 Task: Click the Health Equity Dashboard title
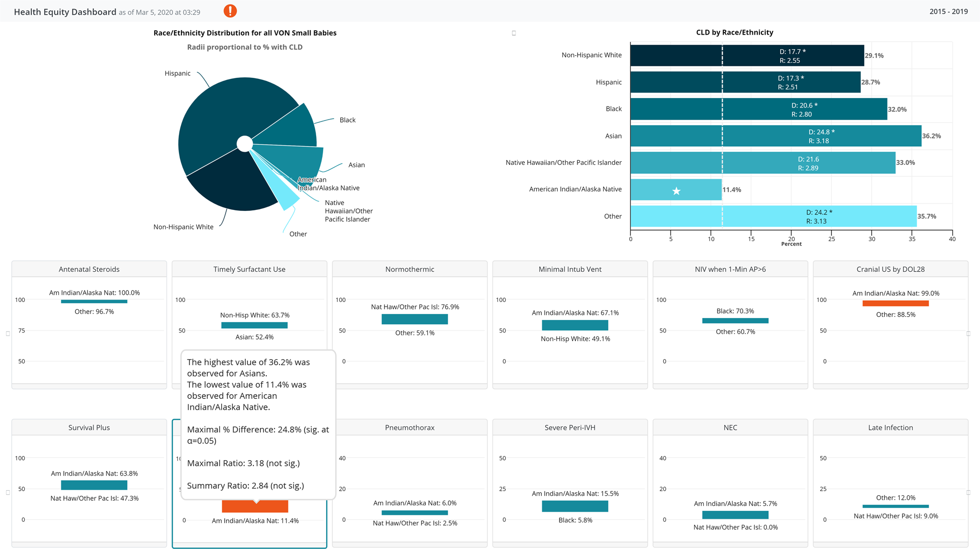[63, 12]
